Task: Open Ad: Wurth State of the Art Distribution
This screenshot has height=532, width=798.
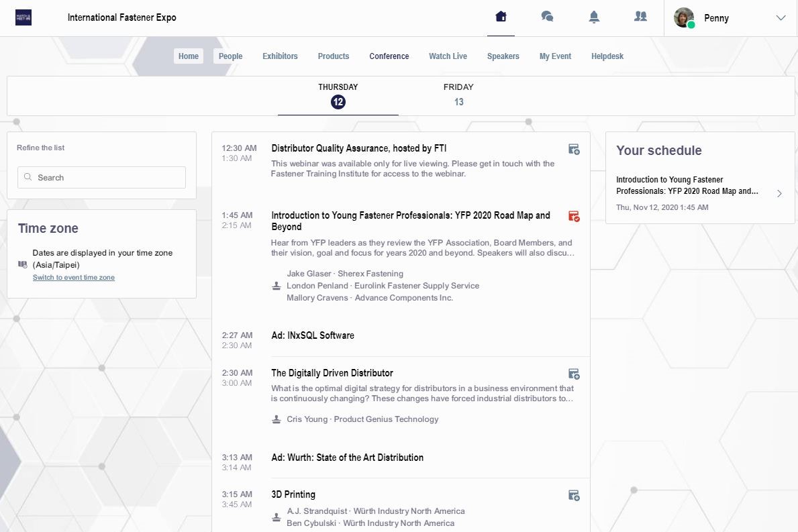Action: [347, 458]
